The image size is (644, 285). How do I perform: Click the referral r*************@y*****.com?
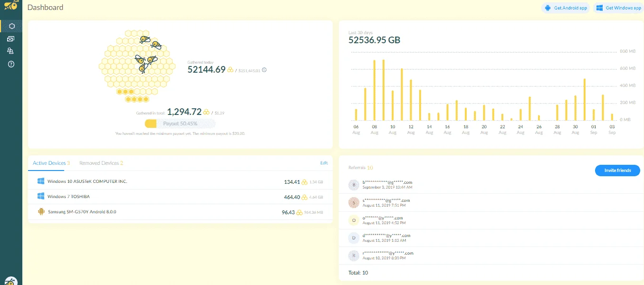click(x=388, y=253)
